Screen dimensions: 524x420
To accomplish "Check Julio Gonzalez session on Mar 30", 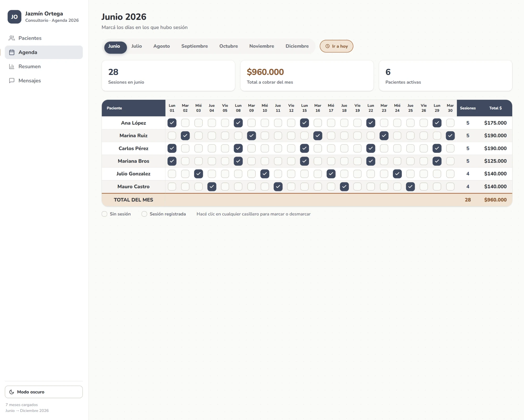I will point(450,174).
